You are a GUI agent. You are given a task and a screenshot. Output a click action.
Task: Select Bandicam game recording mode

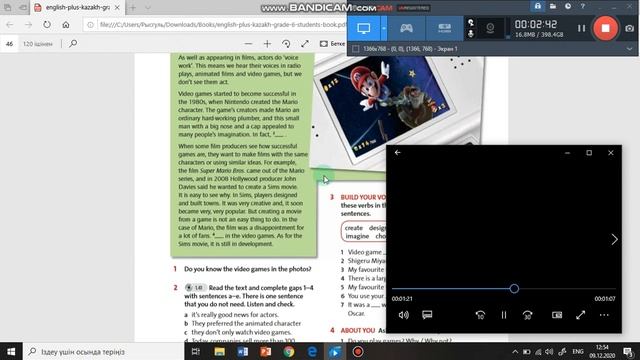click(406, 28)
